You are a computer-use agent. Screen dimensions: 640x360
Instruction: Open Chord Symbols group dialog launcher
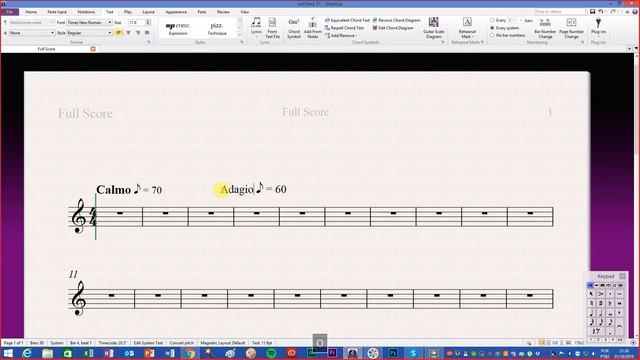pos(443,42)
